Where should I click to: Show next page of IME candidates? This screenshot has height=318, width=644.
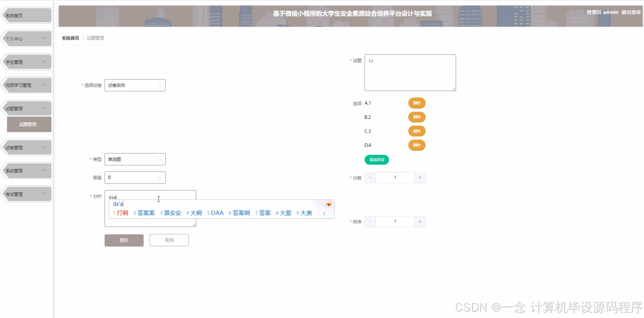tap(324, 213)
